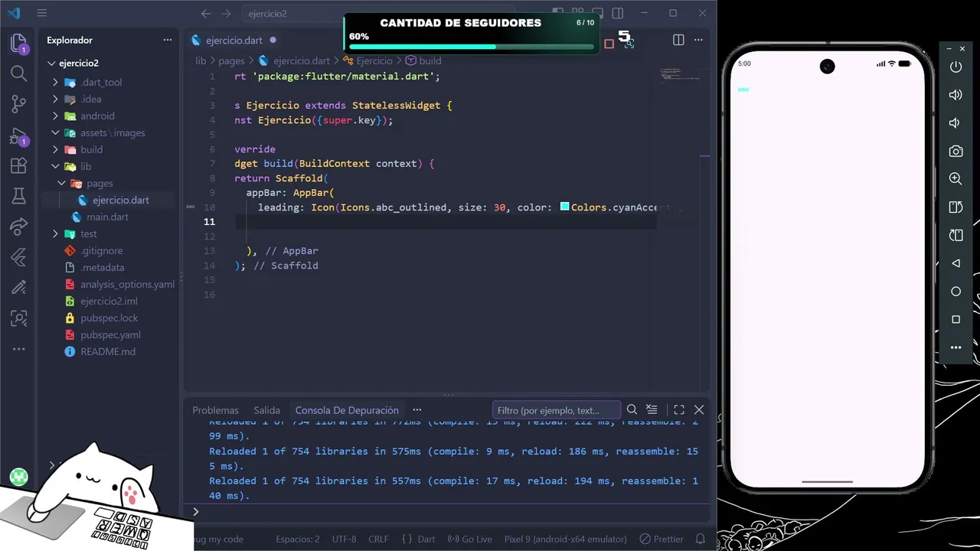Open Explorer panel more actions menu
Image resolution: width=980 pixels, height=551 pixels.
click(167, 40)
